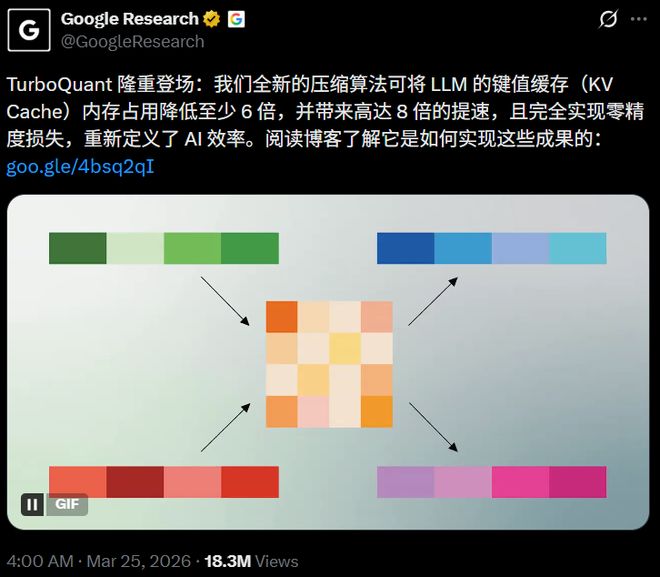
Task: Click the 18.3M Views count
Action: click(x=251, y=561)
